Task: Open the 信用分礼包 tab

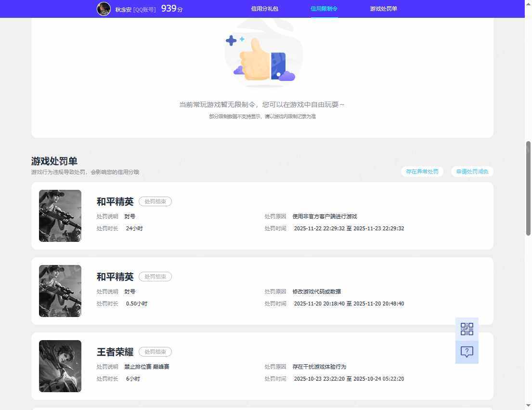Action: coord(265,9)
